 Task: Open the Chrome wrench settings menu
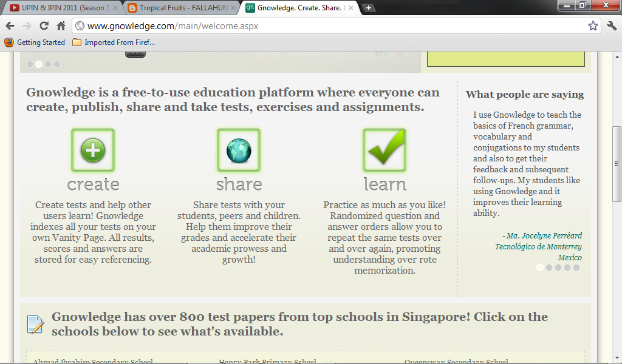[x=612, y=26]
